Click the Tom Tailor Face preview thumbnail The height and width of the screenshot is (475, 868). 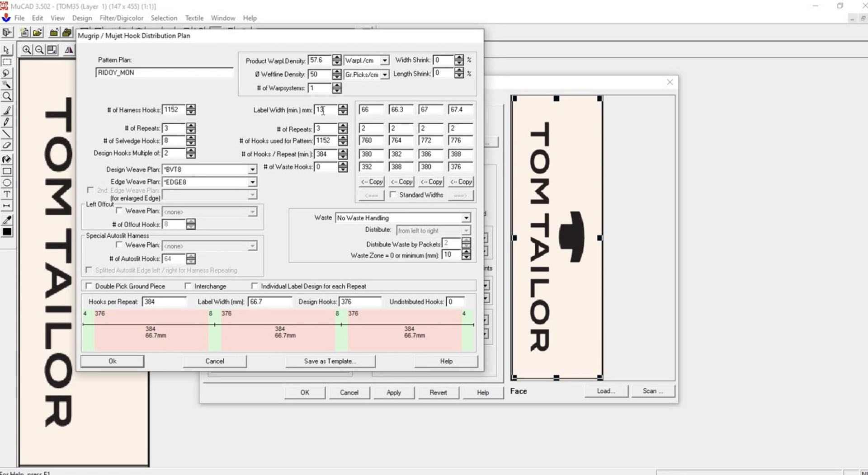coord(557,238)
